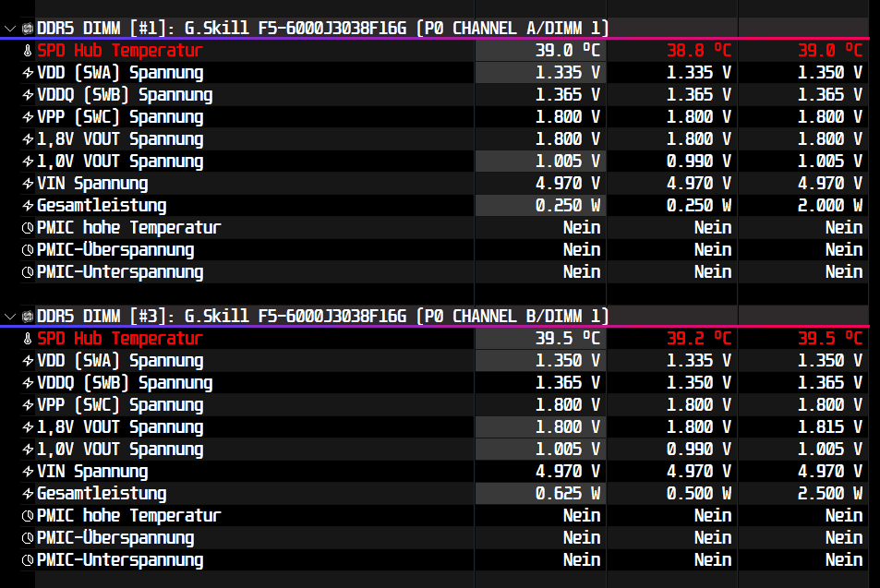Select 'Gesamtleistung' label under DIMM [#3]
Image resolution: width=880 pixels, height=588 pixels.
coord(102,494)
